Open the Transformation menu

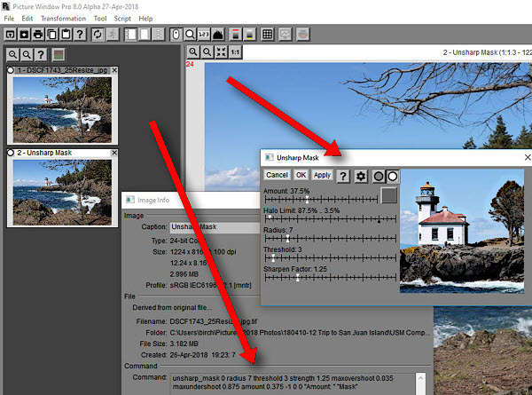click(63, 18)
